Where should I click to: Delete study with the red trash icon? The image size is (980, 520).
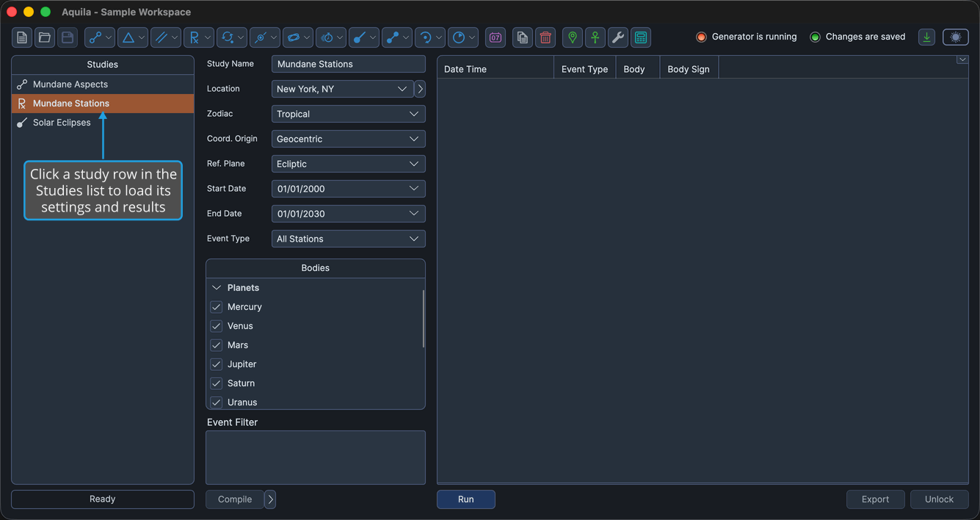(545, 37)
